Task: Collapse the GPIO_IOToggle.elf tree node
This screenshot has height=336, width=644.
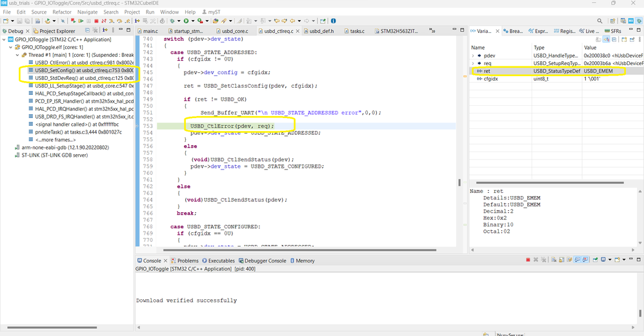Action: coord(11,47)
